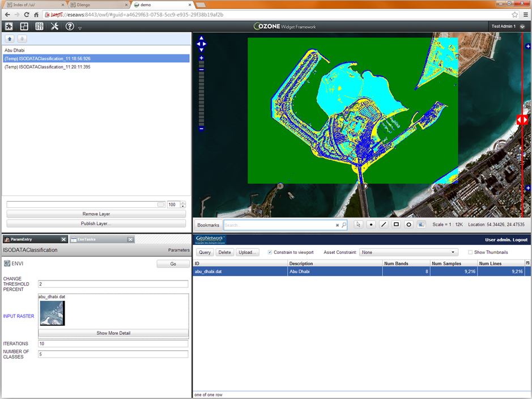
Task: Toggle Constrain to viewport checkbox
Action: point(270,252)
